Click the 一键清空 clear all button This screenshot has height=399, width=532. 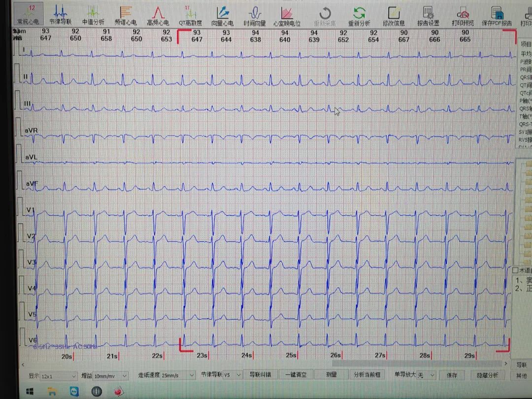(296, 374)
